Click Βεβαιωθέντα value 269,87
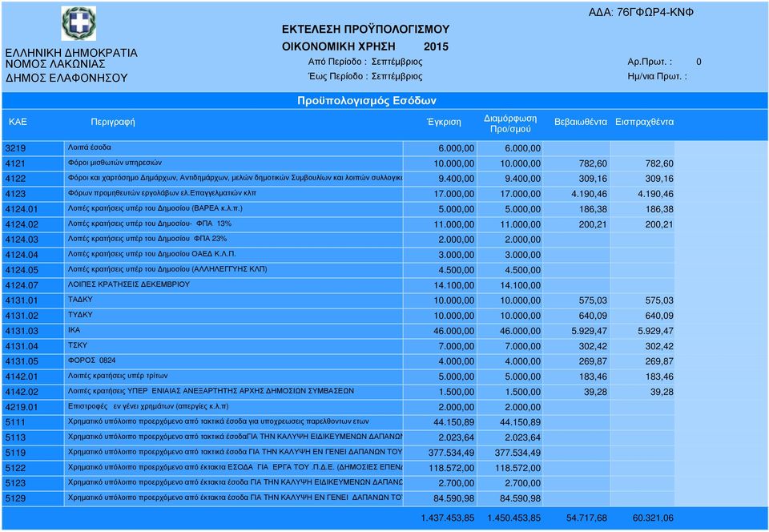This screenshot has height=532, width=769. (593, 361)
